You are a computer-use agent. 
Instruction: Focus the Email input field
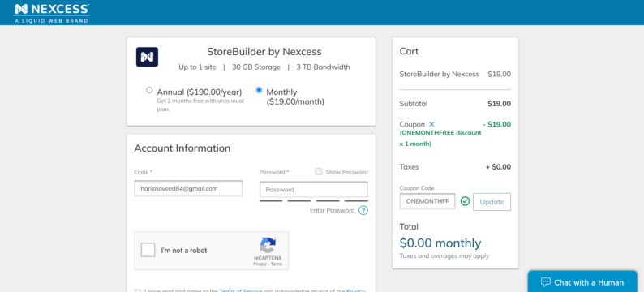(x=188, y=188)
